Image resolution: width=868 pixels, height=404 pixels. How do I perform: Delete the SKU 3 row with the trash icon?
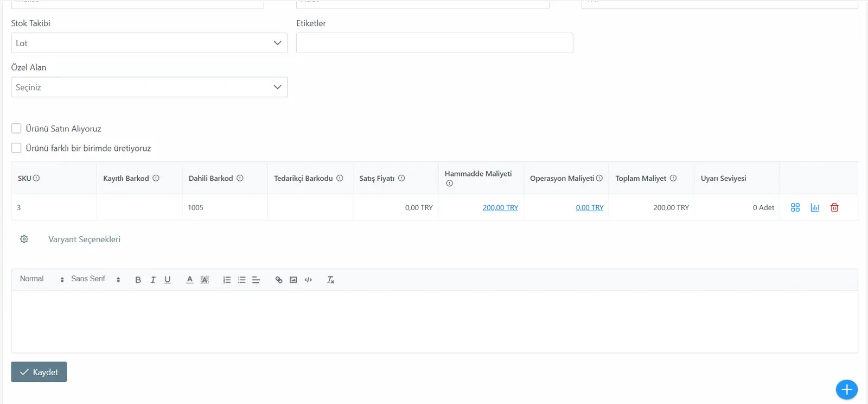(x=834, y=207)
